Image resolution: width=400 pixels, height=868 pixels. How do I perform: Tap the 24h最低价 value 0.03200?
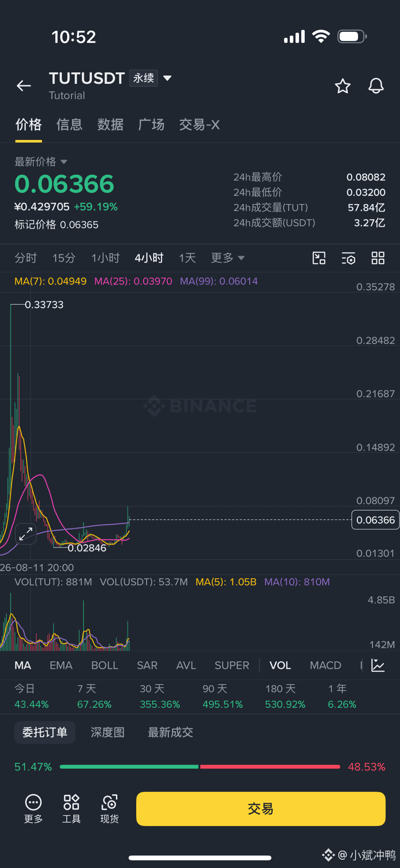tap(366, 192)
